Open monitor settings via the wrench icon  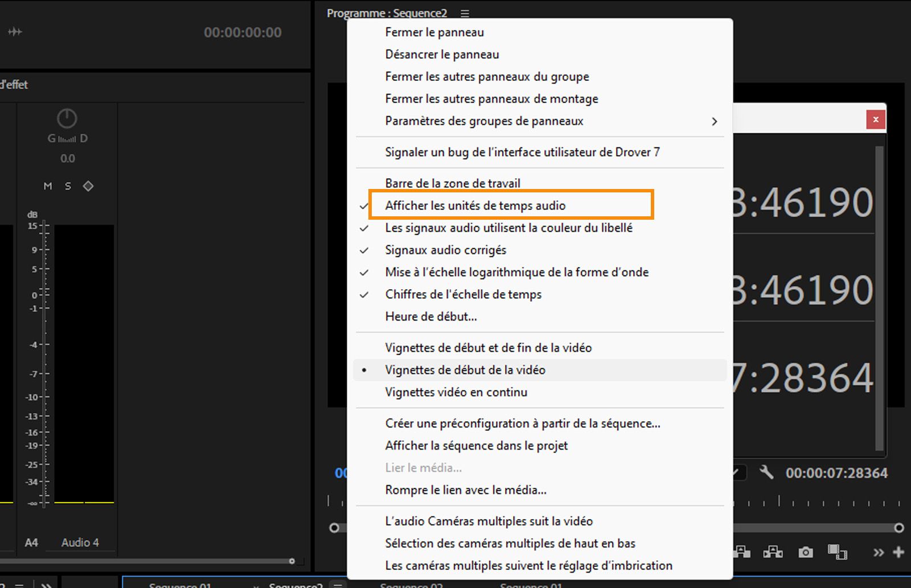tap(768, 472)
